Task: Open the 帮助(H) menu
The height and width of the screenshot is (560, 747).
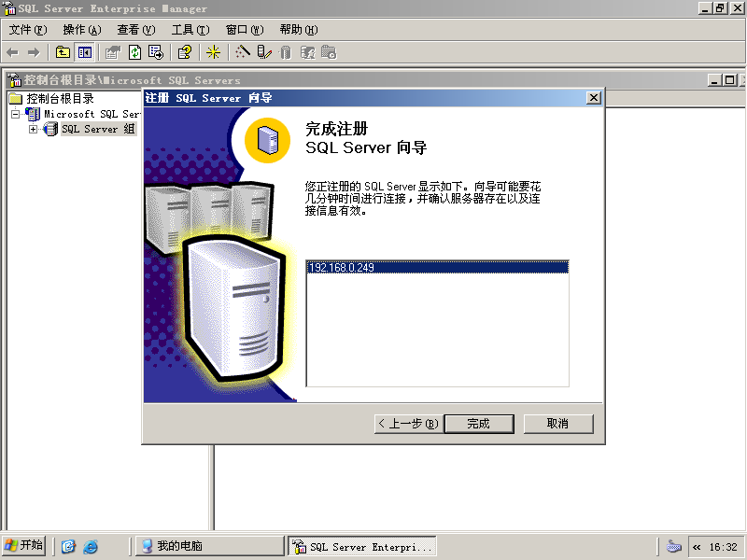Action: click(x=299, y=30)
